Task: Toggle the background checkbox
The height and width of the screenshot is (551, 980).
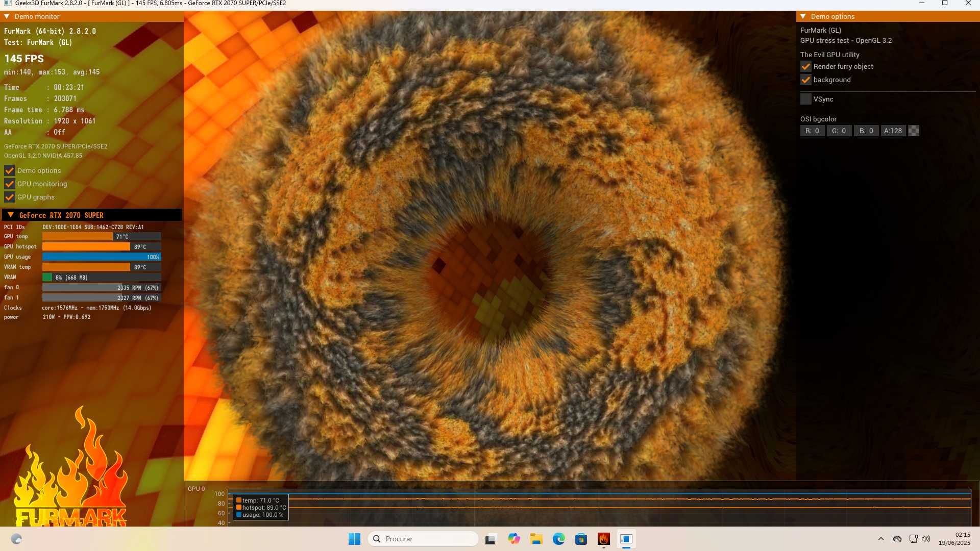Action: pyautogui.click(x=805, y=80)
